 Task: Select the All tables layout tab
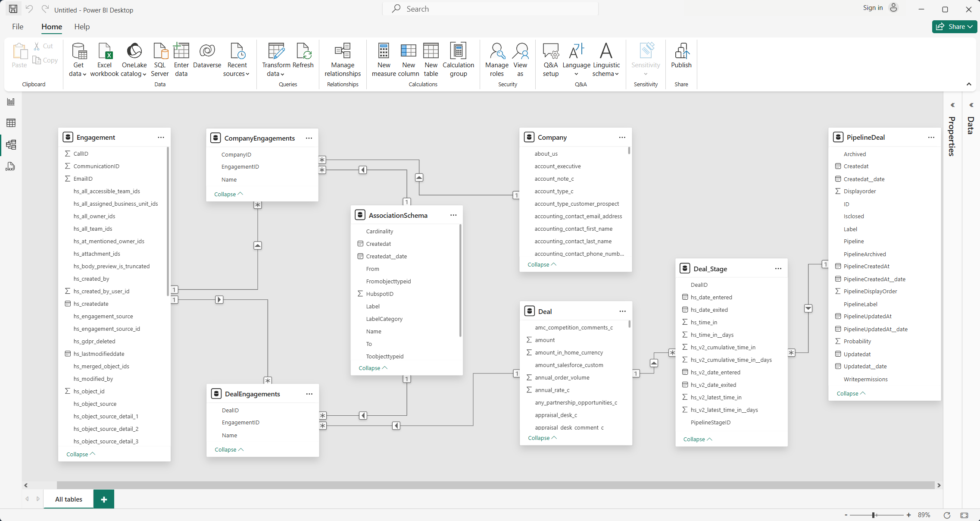(x=69, y=499)
